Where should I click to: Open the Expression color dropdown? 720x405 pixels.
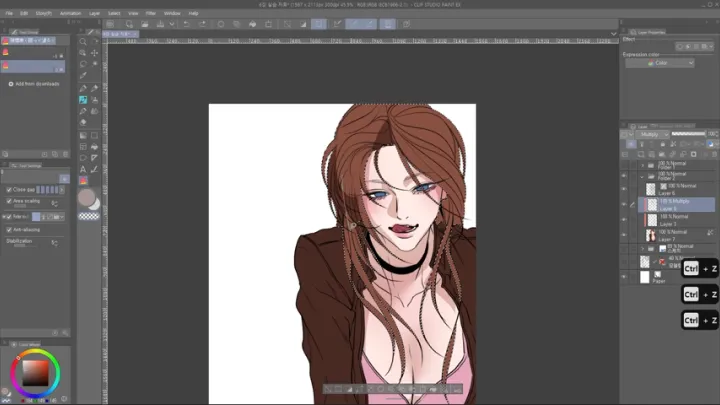coord(660,63)
